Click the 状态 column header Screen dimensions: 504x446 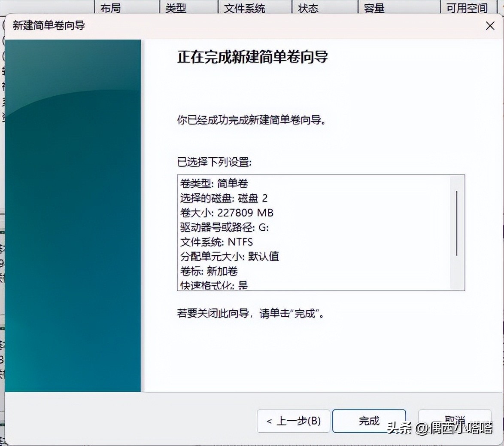(x=308, y=7)
